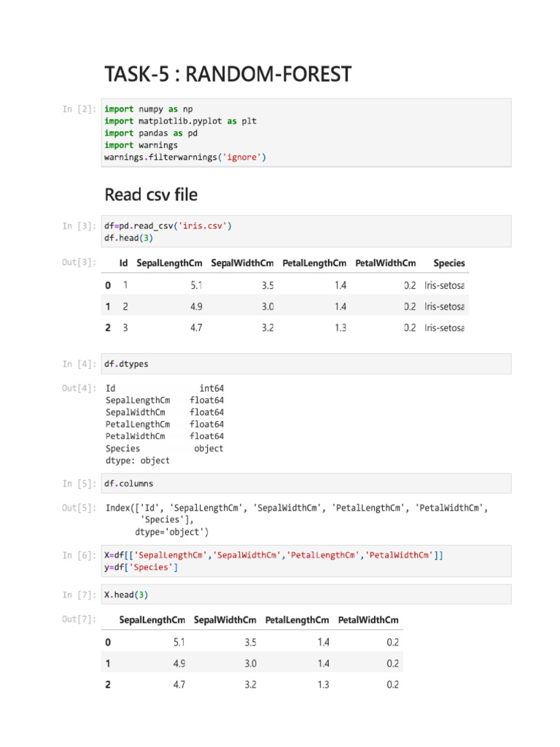Click the In [6] cell prompt
Viewport: 560px width, 747px height.
point(79,556)
